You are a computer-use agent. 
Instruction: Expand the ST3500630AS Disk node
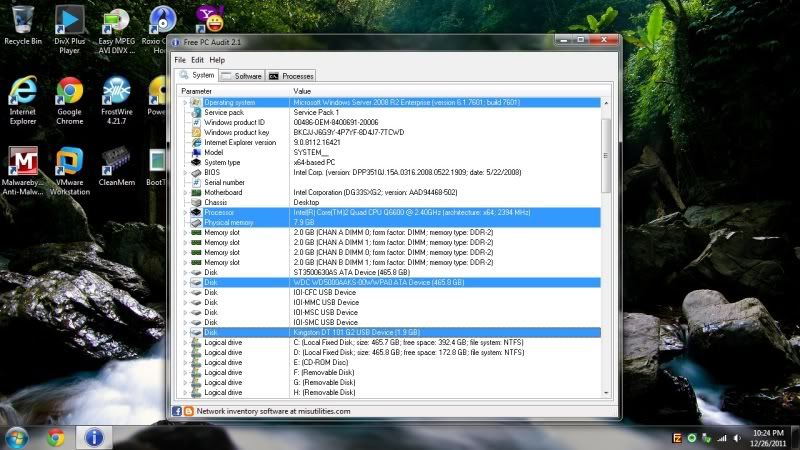point(185,272)
